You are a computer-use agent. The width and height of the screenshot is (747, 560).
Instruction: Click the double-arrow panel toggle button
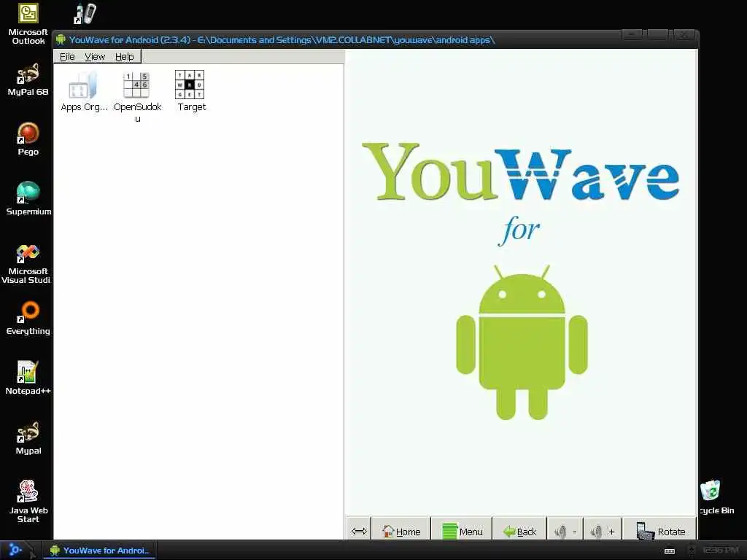[359, 531]
